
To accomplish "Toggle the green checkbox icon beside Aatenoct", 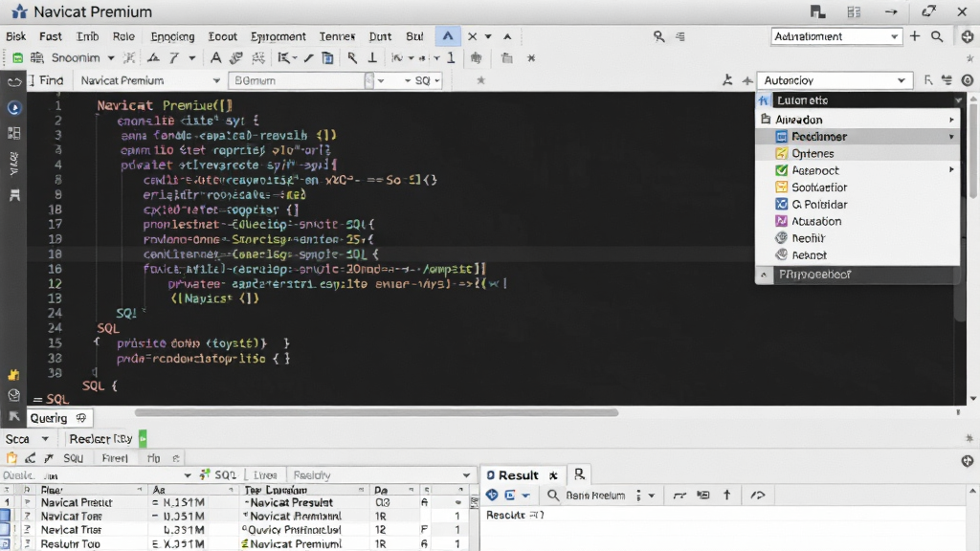I will pyautogui.click(x=781, y=170).
